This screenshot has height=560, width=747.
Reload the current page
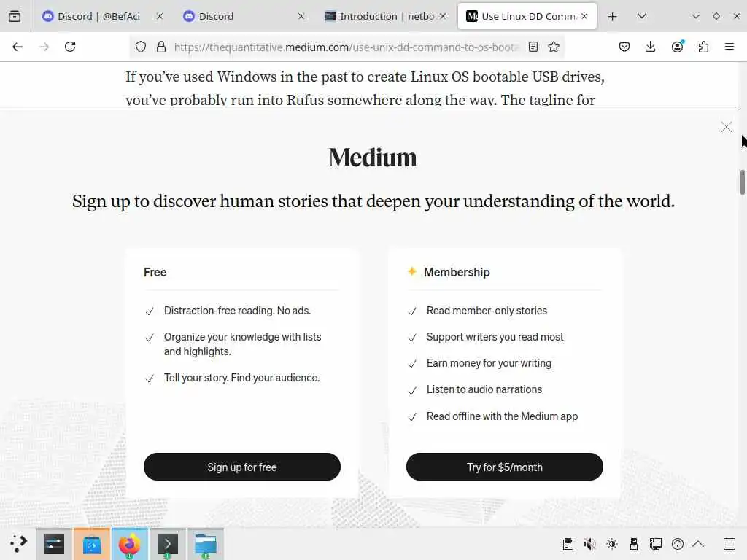point(70,47)
